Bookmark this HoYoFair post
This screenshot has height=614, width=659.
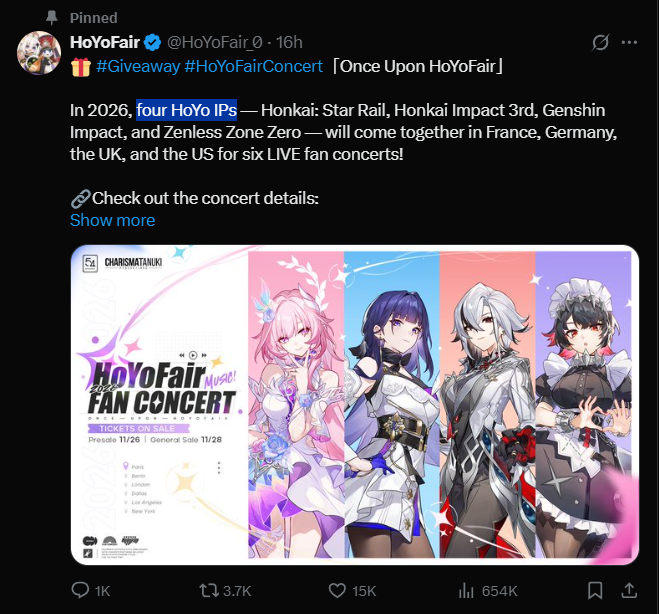pyautogui.click(x=595, y=590)
